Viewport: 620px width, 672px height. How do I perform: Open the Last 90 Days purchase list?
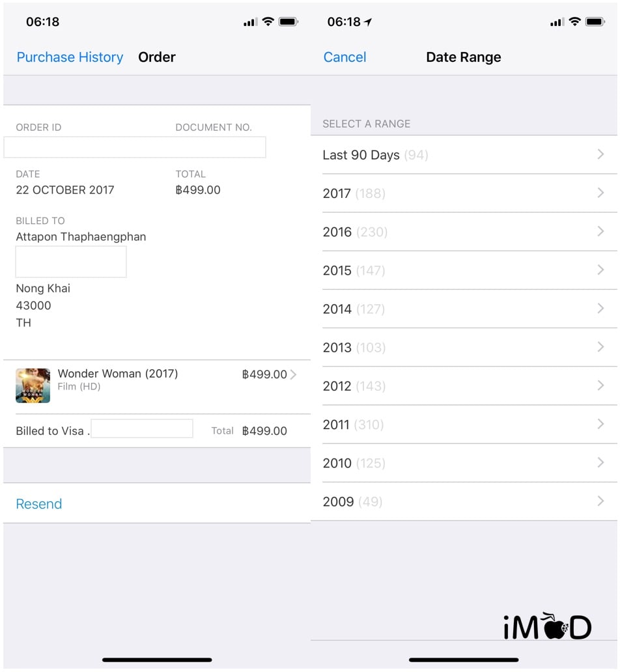pos(462,155)
